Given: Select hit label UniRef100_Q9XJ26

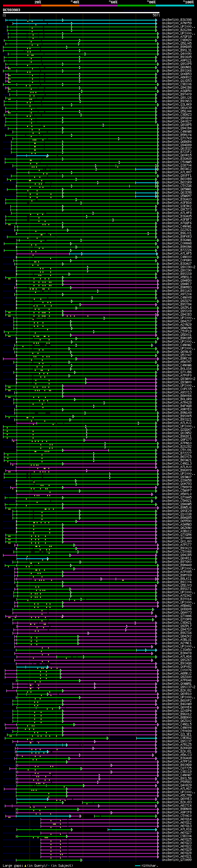Looking at the screenshot, I should pos(177,98).
